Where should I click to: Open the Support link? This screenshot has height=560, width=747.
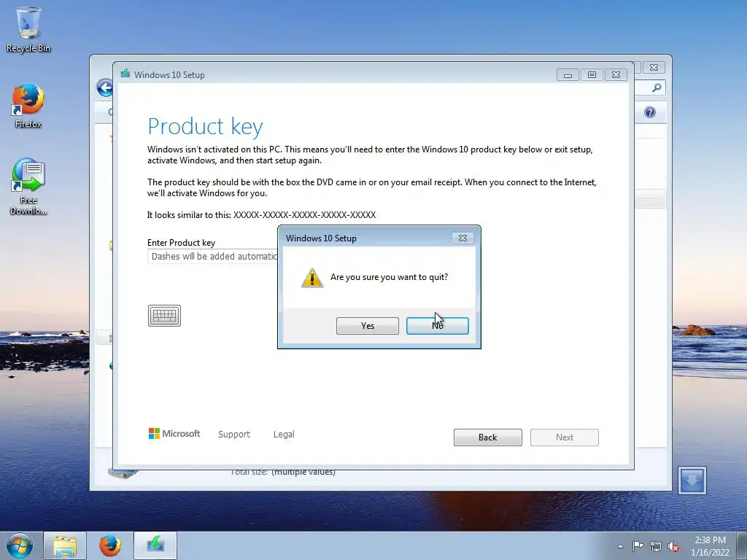point(234,435)
